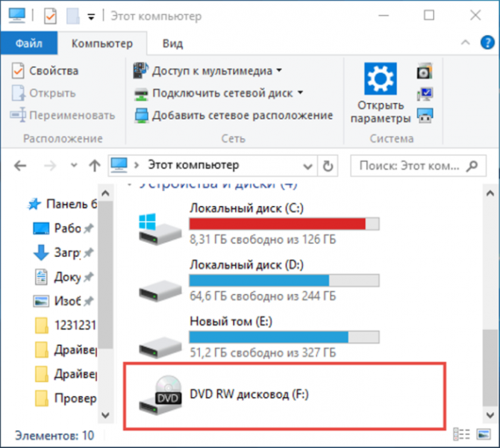Open the Загрузки folder in sidebar
The height and width of the screenshot is (448, 500).
point(63,252)
